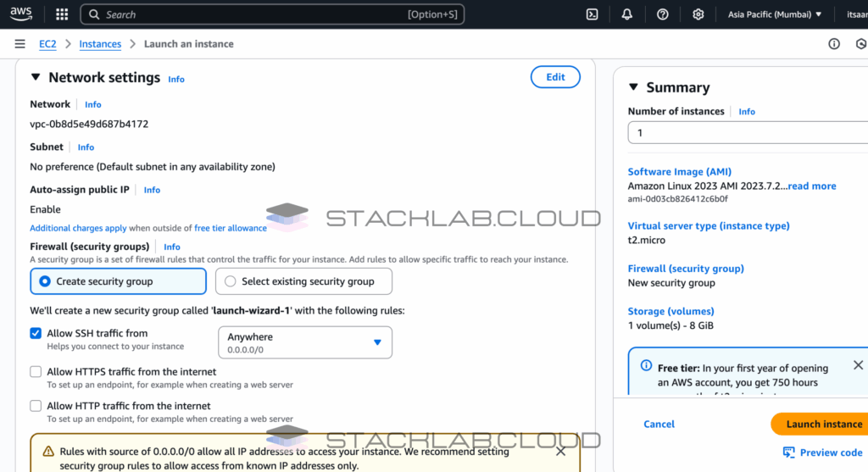Click the AWS logo home icon

coord(22,14)
